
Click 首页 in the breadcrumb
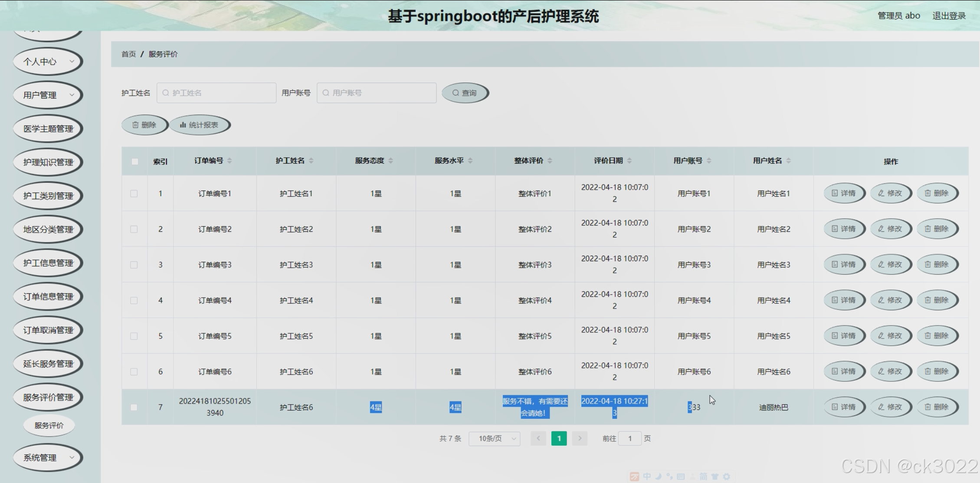pos(128,54)
